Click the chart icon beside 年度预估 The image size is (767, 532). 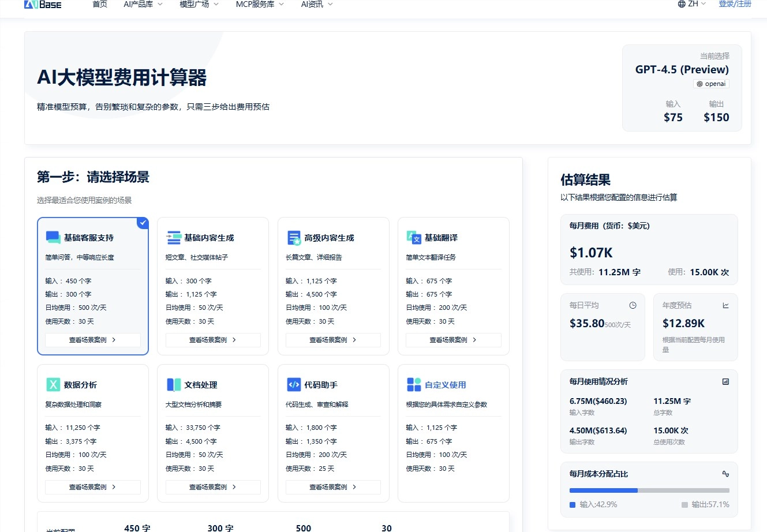click(x=725, y=305)
